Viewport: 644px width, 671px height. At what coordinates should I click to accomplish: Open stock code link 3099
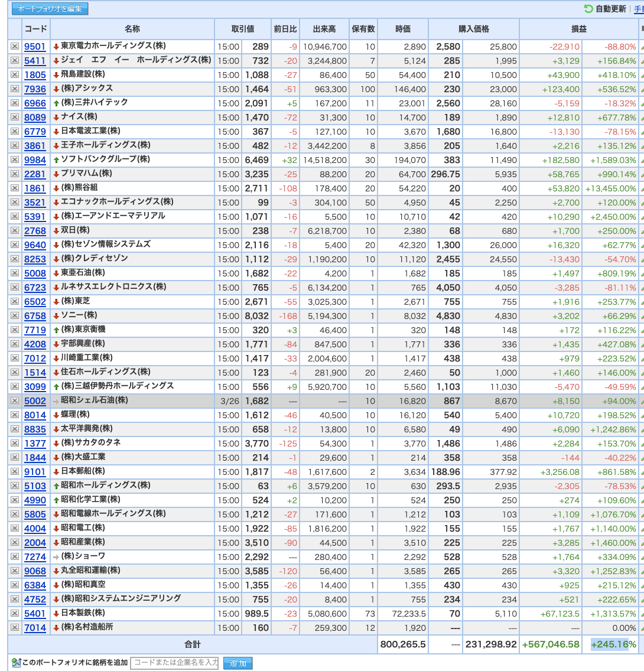coord(35,387)
